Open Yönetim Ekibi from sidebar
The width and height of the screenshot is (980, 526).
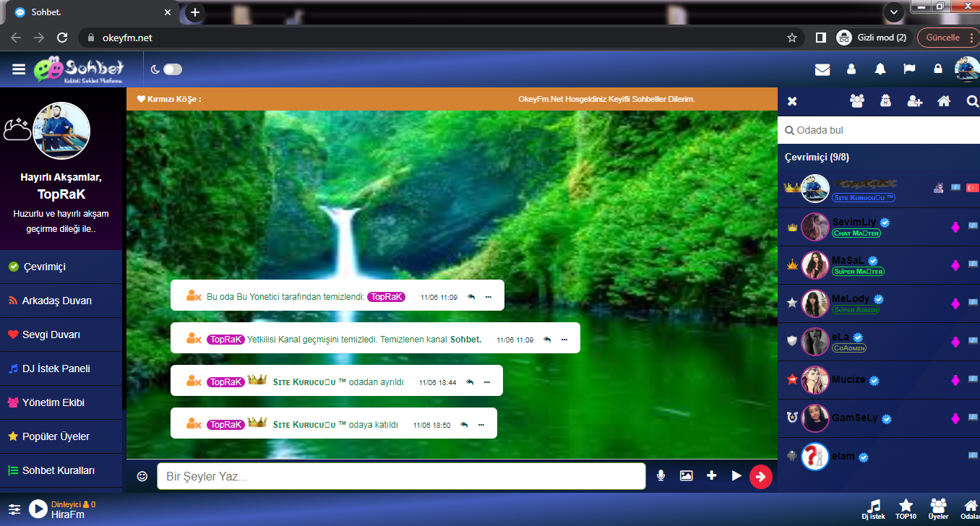coord(61,402)
